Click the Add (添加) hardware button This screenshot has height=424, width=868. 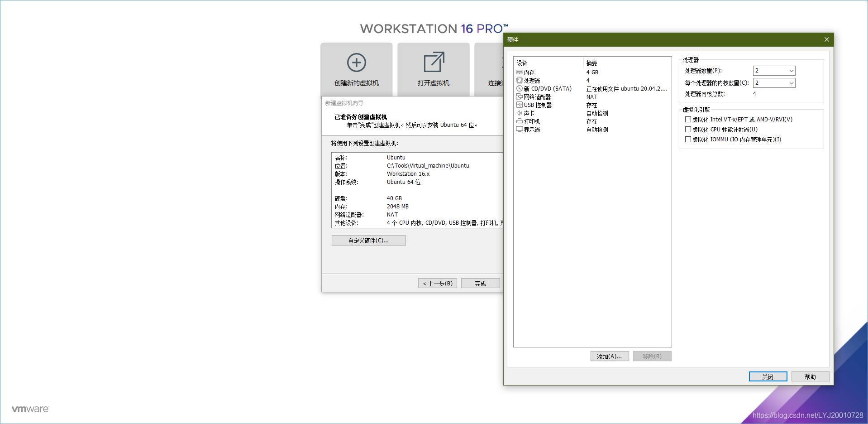tap(609, 357)
